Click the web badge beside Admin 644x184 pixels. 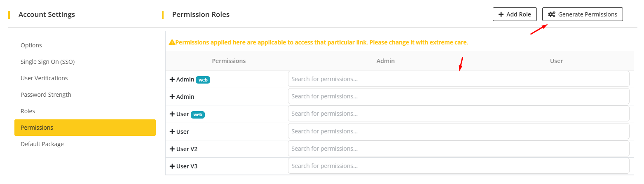coord(203,80)
